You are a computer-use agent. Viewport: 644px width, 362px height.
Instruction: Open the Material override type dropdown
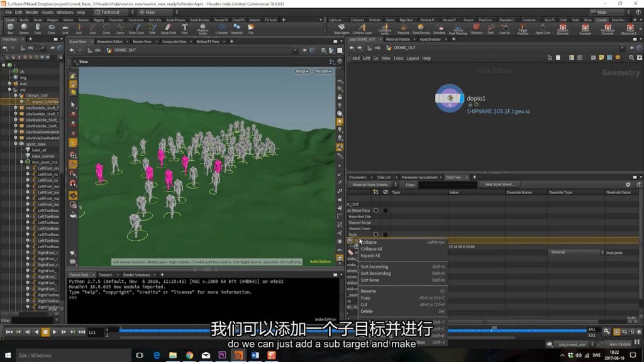(576, 253)
